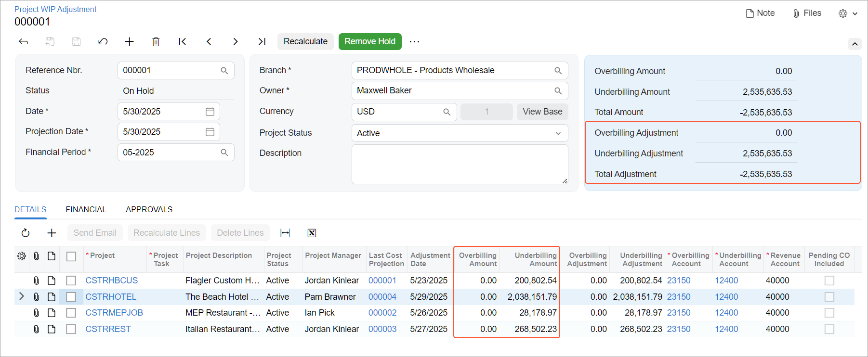Open the APPROVALS tab
The height and width of the screenshot is (357, 868).
[149, 210]
